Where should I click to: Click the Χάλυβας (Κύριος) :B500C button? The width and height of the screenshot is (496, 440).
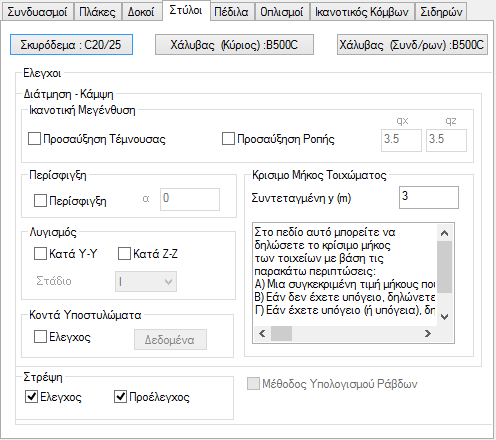[234, 45]
